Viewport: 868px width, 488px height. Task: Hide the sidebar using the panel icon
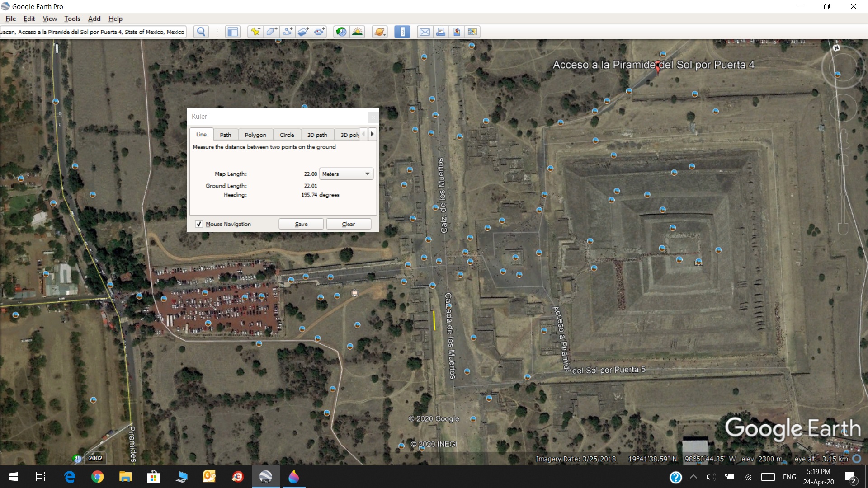click(232, 32)
